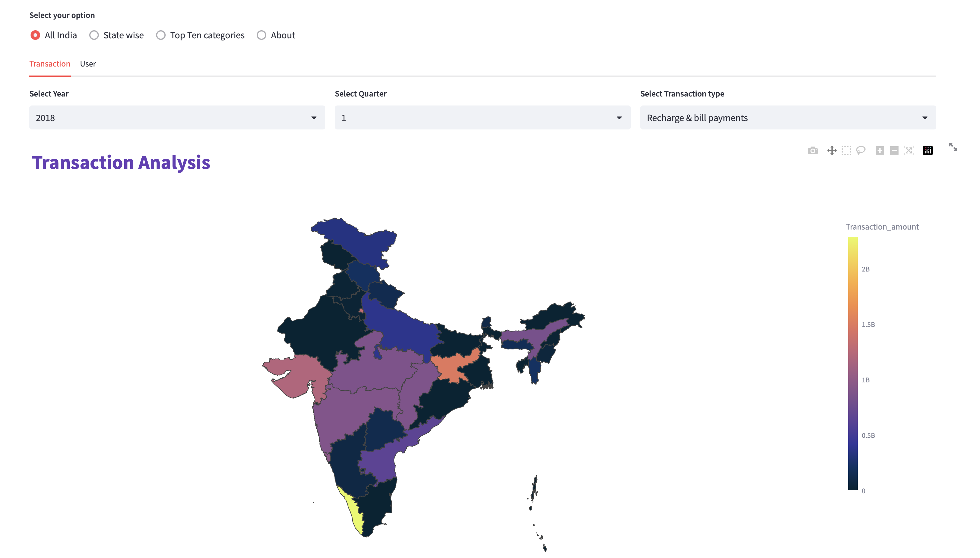Zoom in using the plus icon
980x558 pixels.
tap(880, 150)
